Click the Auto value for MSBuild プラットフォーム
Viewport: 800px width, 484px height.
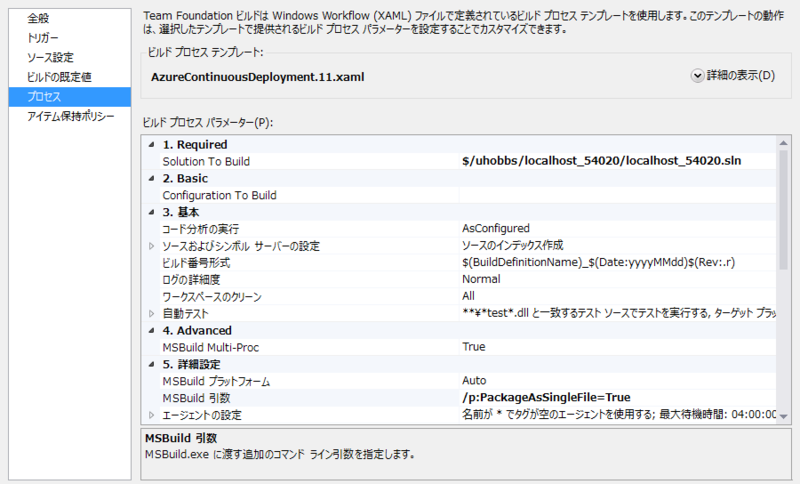pyautogui.click(x=474, y=380)
